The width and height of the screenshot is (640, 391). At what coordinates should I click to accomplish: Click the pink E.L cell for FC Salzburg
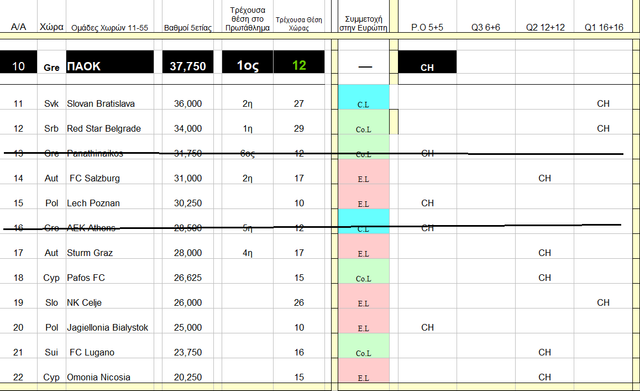tap(364, 172)
